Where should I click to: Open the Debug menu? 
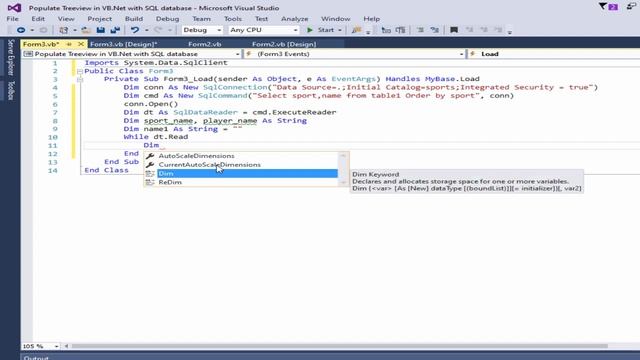167,19
